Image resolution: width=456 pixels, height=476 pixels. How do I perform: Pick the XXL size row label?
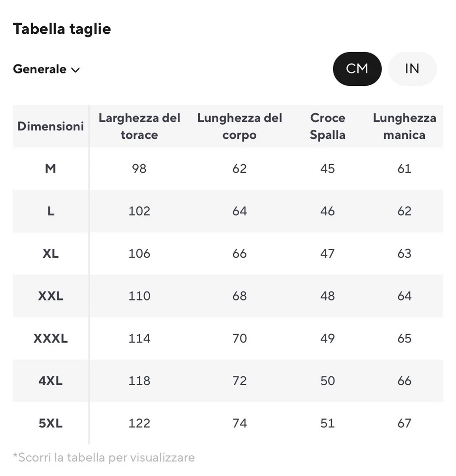click(51, 296)
